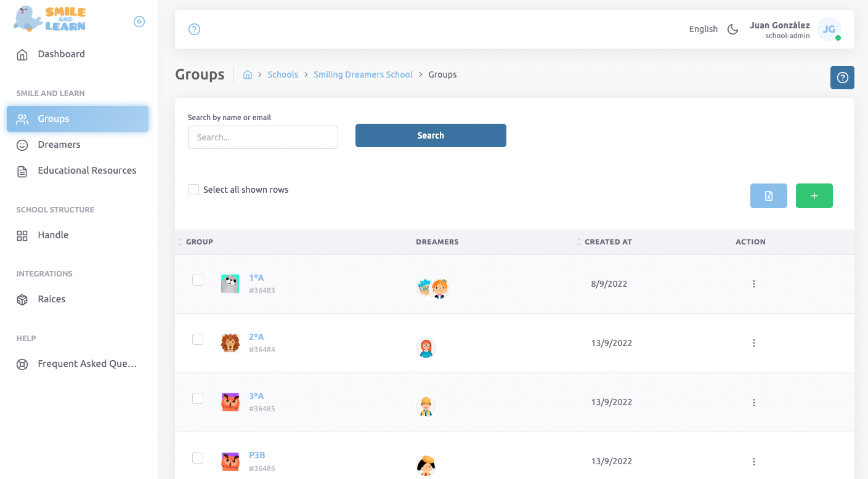Check the Select all shown rows checkbox
Image resolution: width=868 pixels, height=479 pixels.
193,190
